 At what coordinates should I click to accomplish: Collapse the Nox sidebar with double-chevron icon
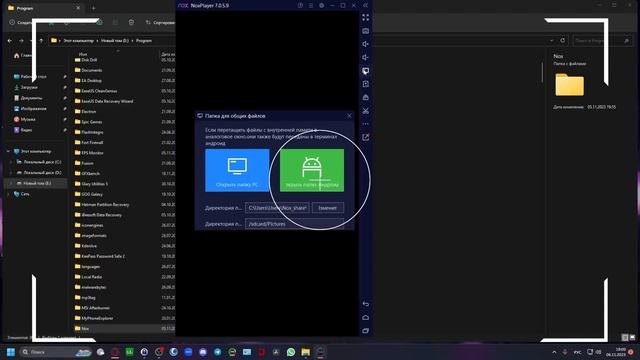coord(366,5)
